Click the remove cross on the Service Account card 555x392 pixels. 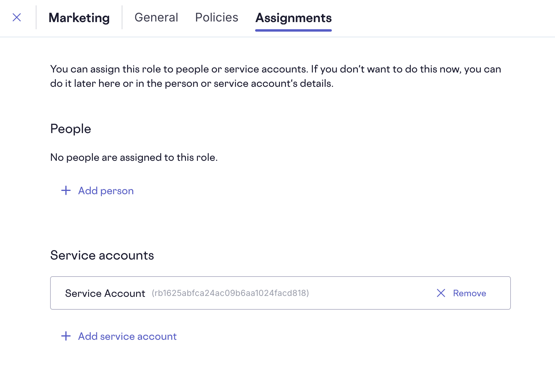[x=441, y=293]
